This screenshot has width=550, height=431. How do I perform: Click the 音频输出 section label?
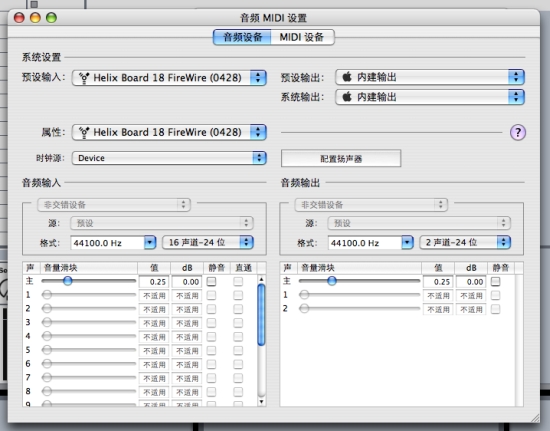(300, 183)
